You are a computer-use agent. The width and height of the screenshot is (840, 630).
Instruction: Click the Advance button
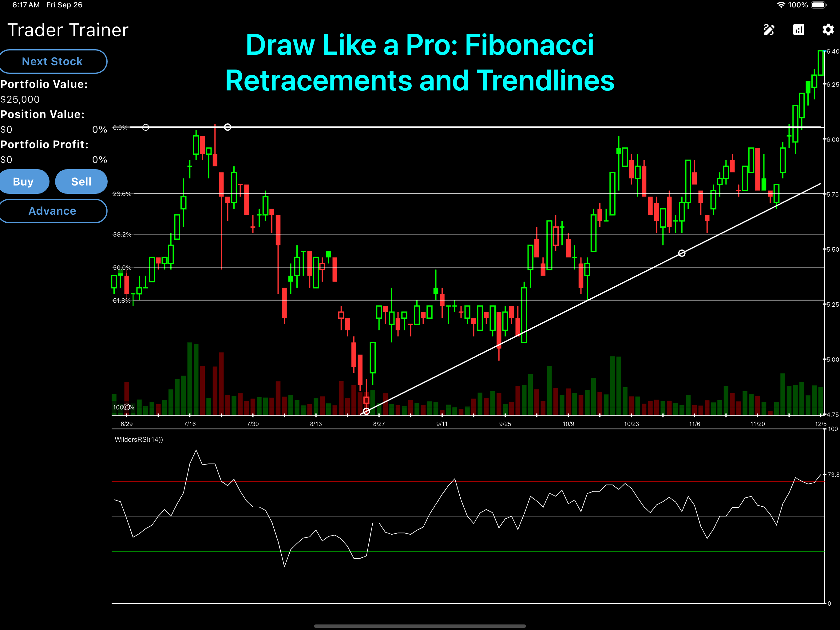[52, 211]
